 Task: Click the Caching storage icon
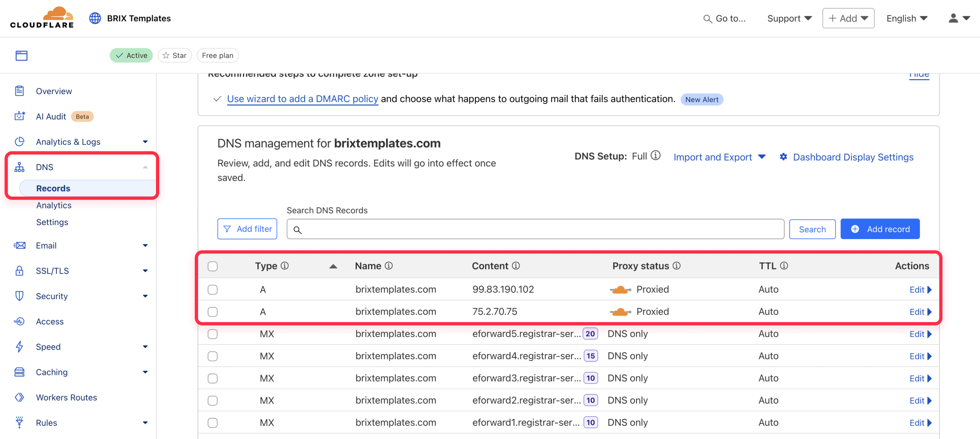[x=20, y=372]
